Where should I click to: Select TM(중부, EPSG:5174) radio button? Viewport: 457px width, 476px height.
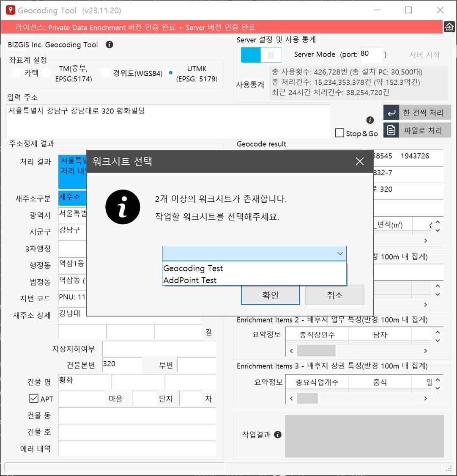[x=47, y=73]
